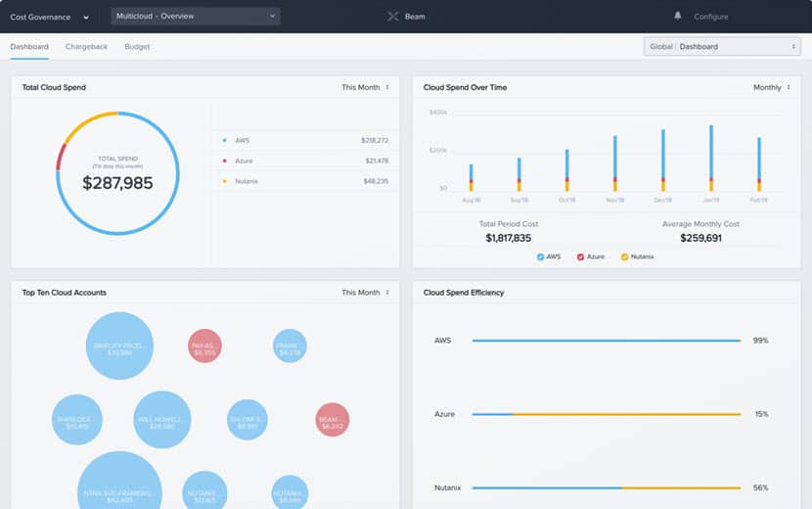Click the 56% Nutanix efficiency value

(x=760, y=487)
